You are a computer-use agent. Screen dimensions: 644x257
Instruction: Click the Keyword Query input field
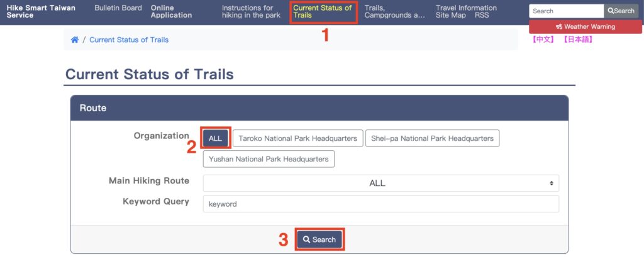pyautogui.click(x=380, y=204)
